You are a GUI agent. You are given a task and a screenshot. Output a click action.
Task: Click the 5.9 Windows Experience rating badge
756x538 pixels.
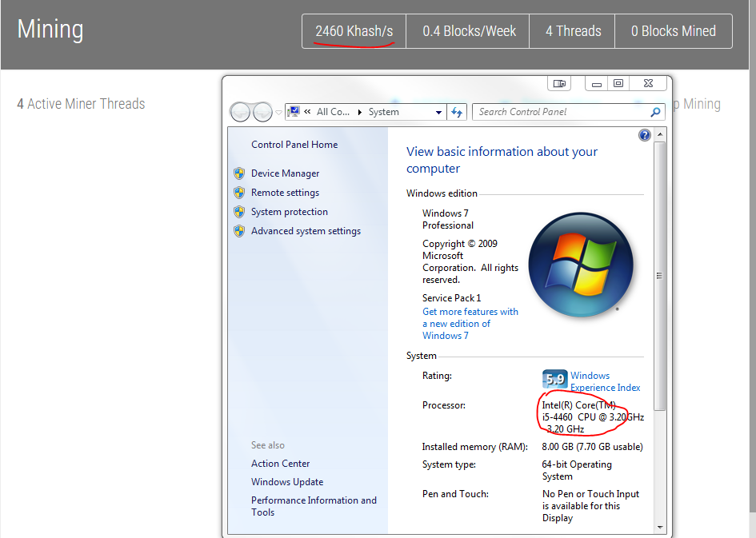554,380
